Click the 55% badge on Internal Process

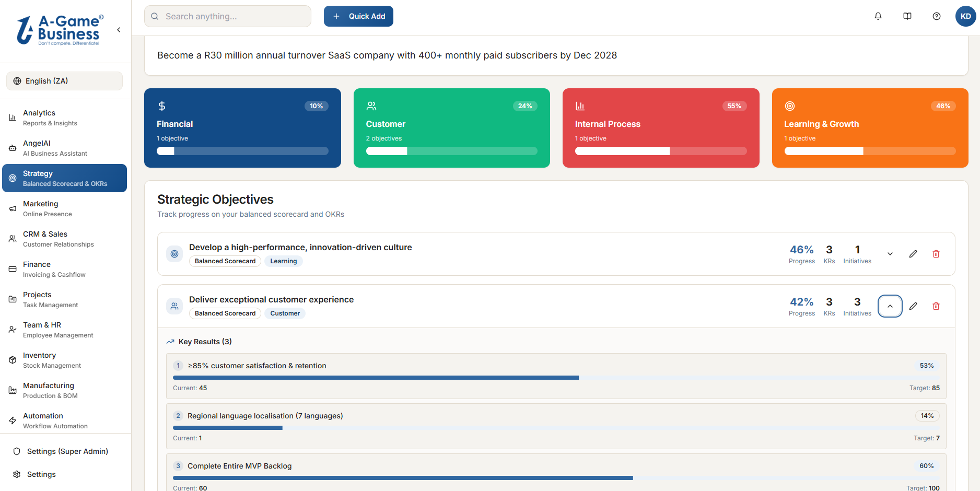734,106
